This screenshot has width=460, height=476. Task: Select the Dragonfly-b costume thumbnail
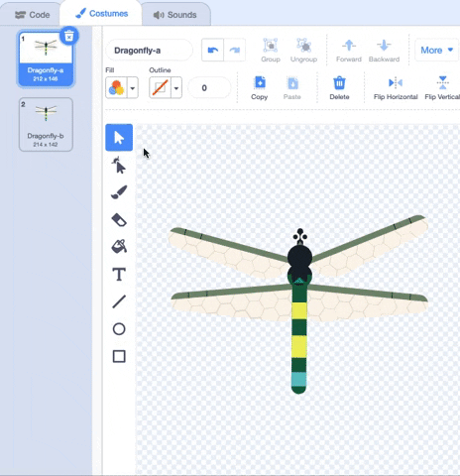click(x=46, y=124)
